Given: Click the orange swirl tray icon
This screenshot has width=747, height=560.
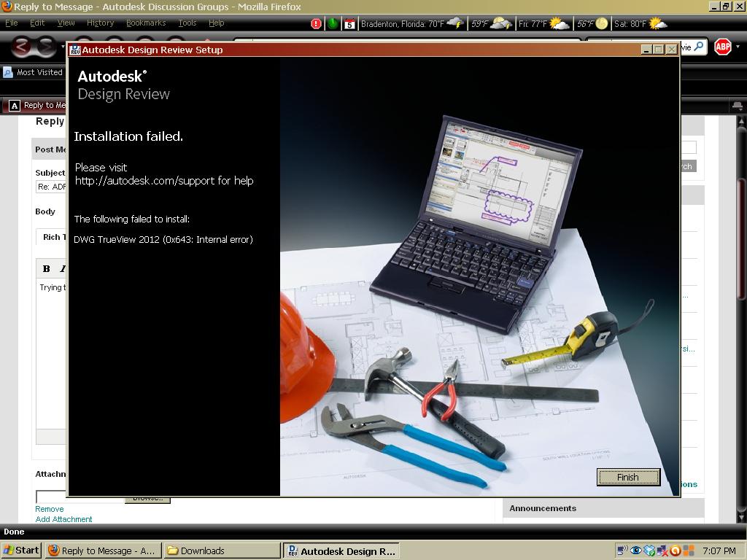Looking at the screenshot, I should click(675, 551).
